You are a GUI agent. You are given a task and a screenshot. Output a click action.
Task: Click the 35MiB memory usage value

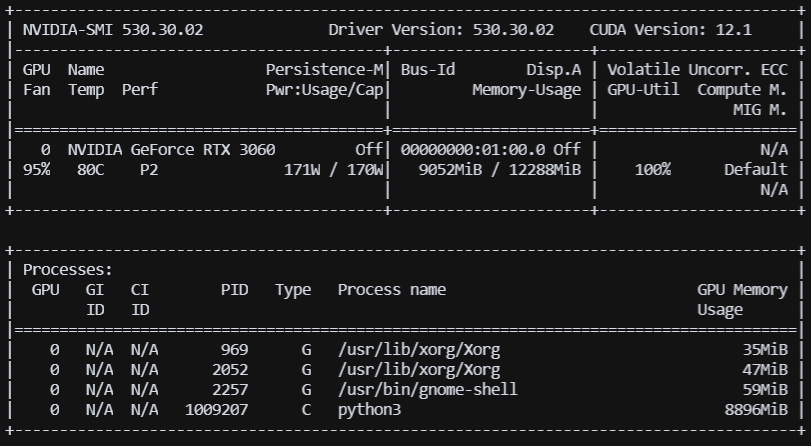coord(765,350)
